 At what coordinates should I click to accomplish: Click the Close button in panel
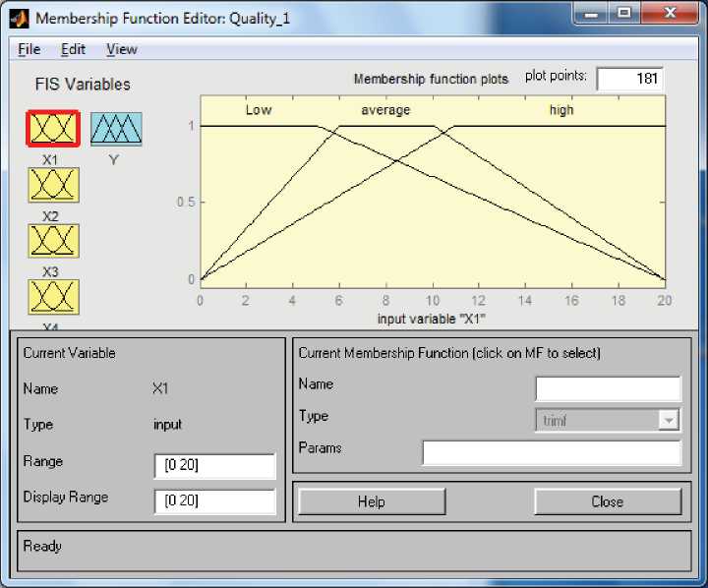point(608,501)
